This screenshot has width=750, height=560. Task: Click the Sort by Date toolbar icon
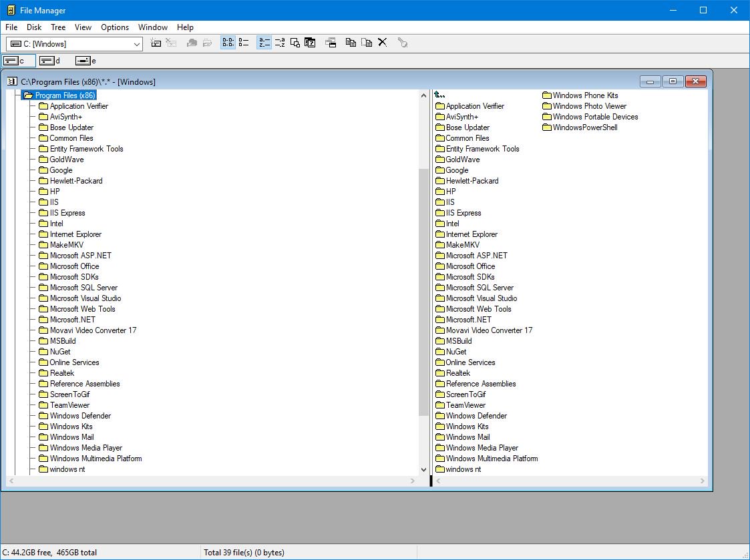point(310,43)
